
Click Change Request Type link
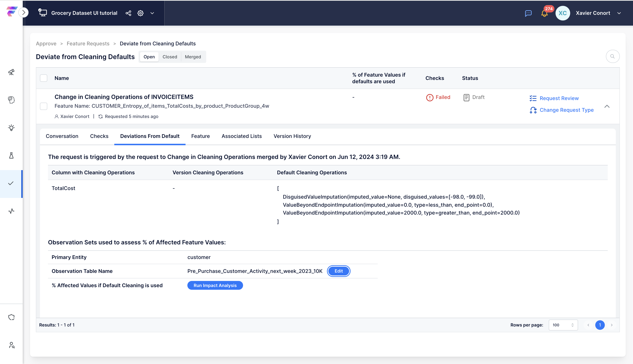coord(566,110)
